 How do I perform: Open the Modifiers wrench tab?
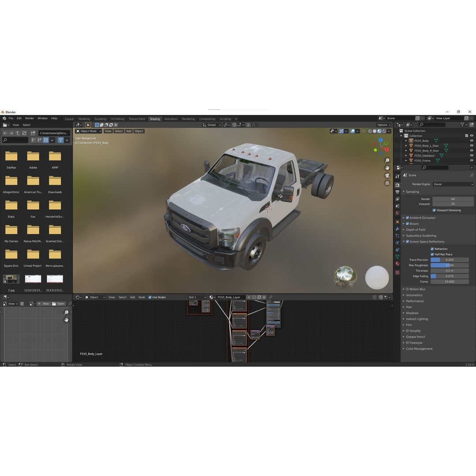pos(398,229)
